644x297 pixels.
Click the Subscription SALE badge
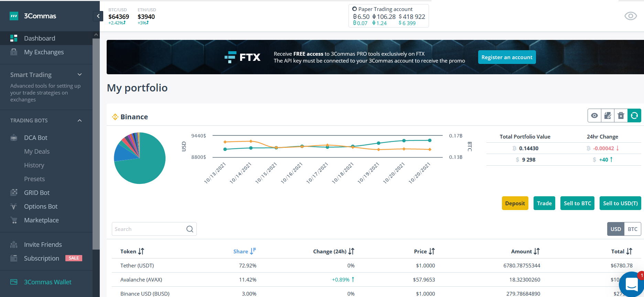[74, 258]
